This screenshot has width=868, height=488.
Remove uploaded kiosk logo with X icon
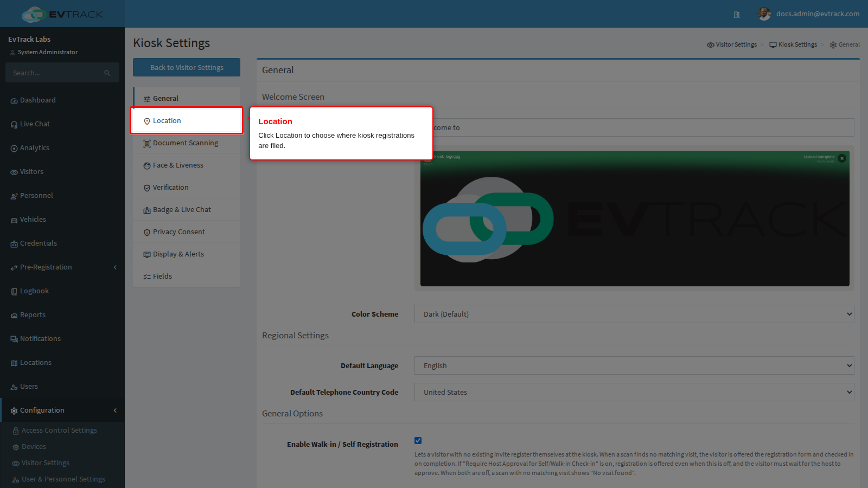[842, 158]
